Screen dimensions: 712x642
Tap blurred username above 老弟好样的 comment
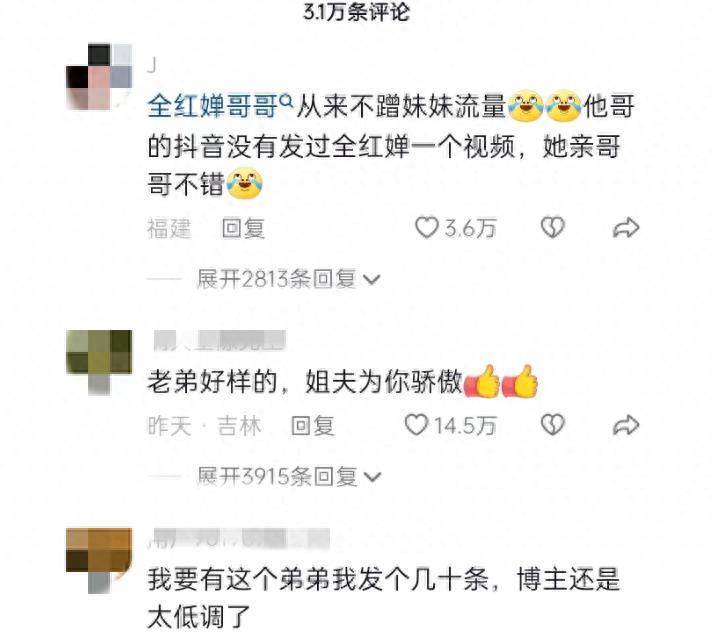[219, 341]
